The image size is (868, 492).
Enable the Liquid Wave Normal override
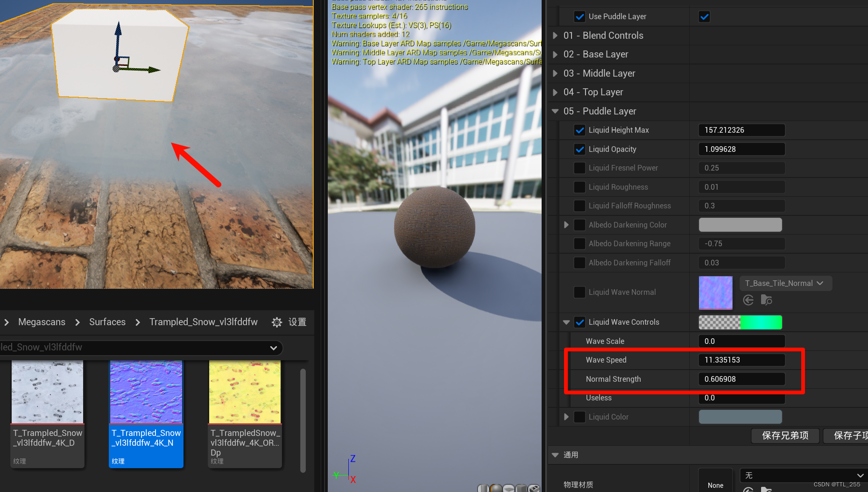point(579,292)
